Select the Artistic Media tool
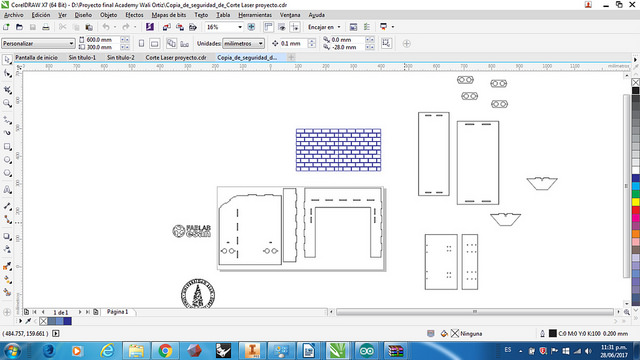 [x=7, y=133]
